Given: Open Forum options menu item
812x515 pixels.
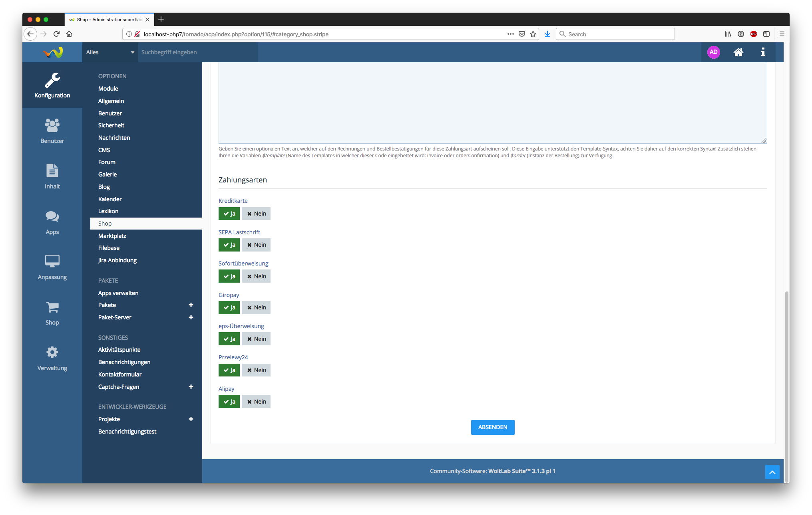Looking at the screenshot, I should pyautogui.click(x=107, y=162).
